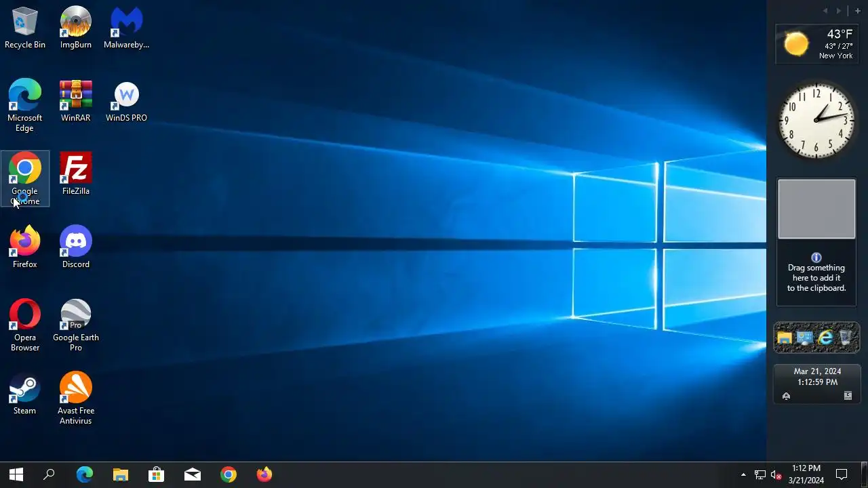This screenshot has width=868, height=488.
Task: Open folder icon in sidebar launcher gadget
Action: [x=785, y=338]
